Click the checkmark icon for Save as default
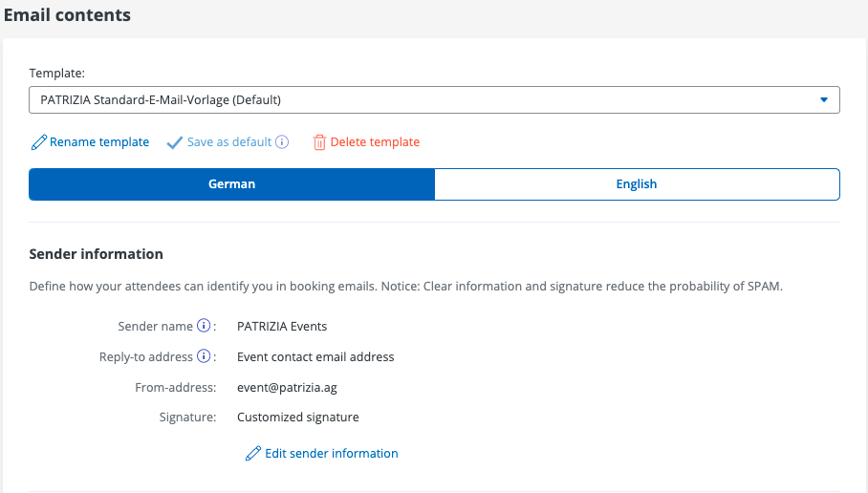868x493 pixels. click(x=174, y=142)
